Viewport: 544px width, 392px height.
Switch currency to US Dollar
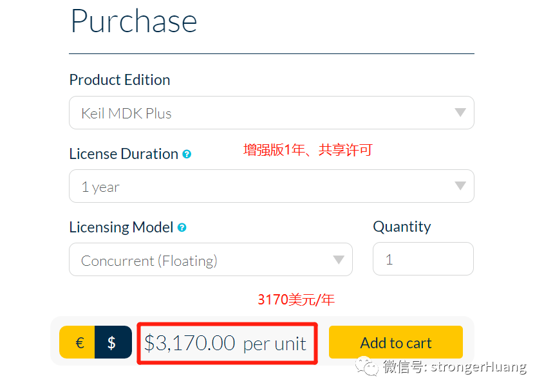coord(113,342)
